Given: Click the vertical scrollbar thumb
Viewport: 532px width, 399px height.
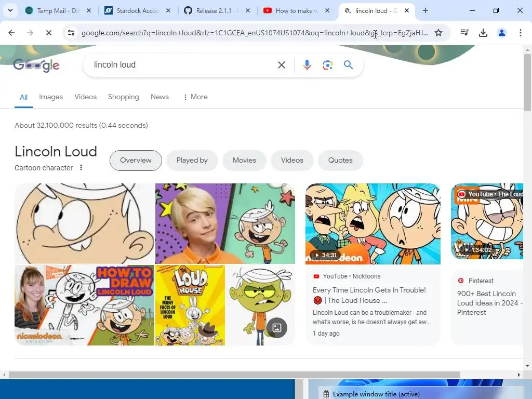Looking at the screenshot, I should [527, 83].
